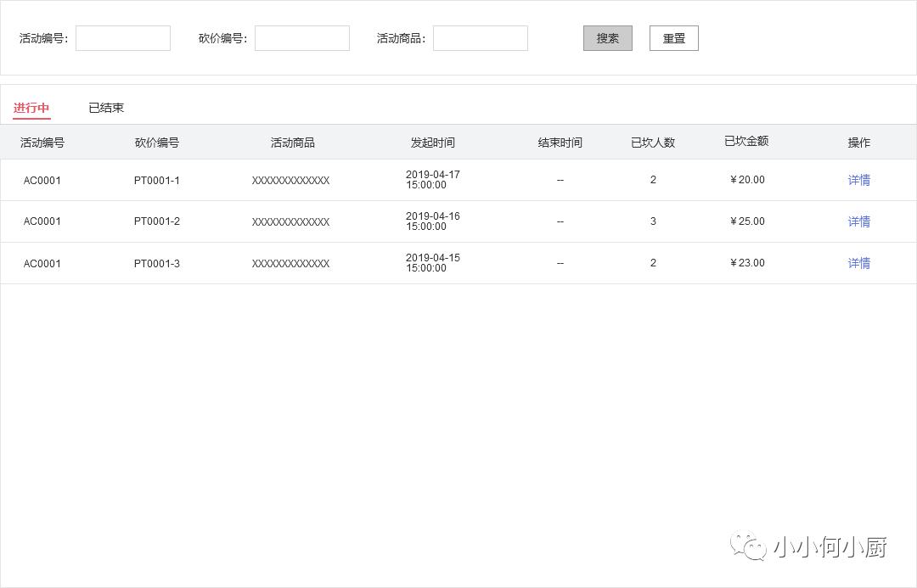This screenshot has height=588, width=917.
Task: Open 详情 for record PT0001-1
Action: click(x=858, y=180)
